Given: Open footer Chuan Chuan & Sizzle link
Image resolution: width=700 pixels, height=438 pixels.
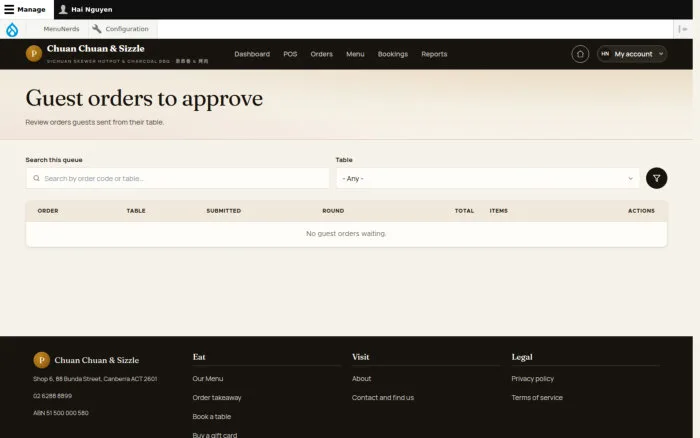Looking at the screenshot, I should click(x=96, y=360).
